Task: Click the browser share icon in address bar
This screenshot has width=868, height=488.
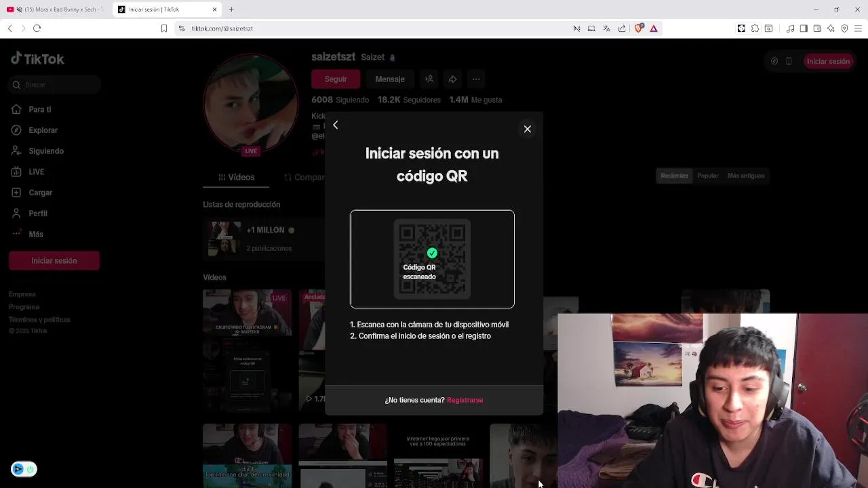Action: tap(622, 28)
